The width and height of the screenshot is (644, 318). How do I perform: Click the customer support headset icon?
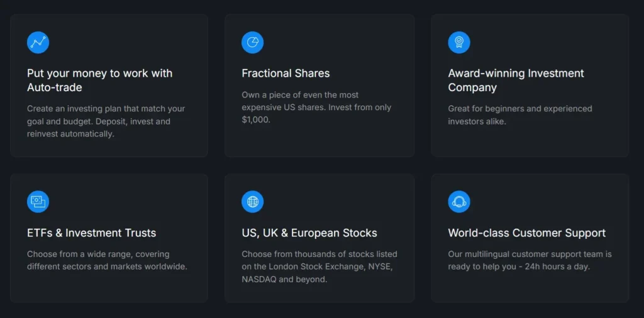tap(458, 202)
